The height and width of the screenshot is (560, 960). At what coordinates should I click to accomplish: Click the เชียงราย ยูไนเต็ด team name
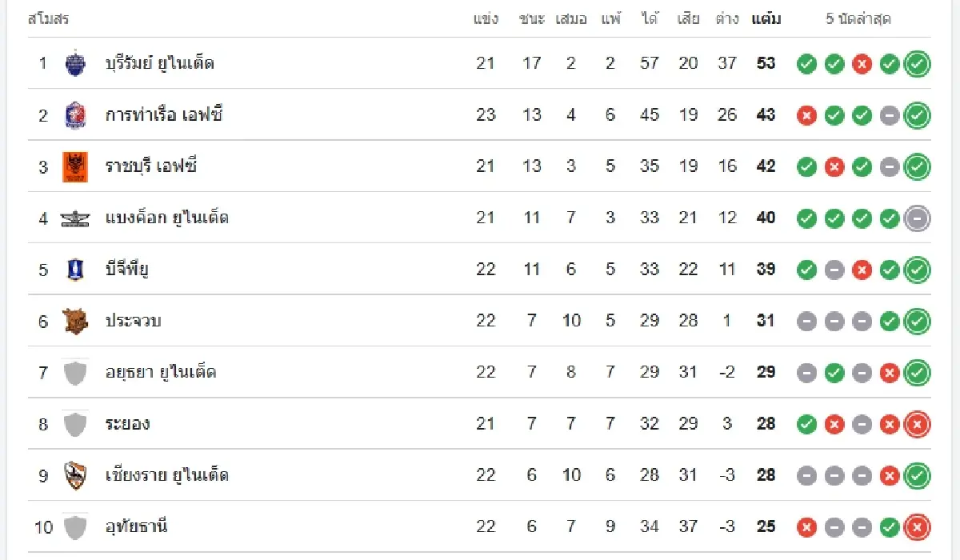coord(167,475)
